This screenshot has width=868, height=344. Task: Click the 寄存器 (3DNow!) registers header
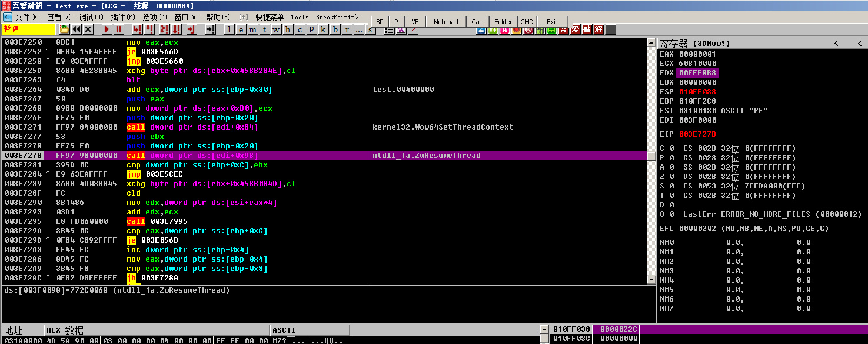click(694, 44)
